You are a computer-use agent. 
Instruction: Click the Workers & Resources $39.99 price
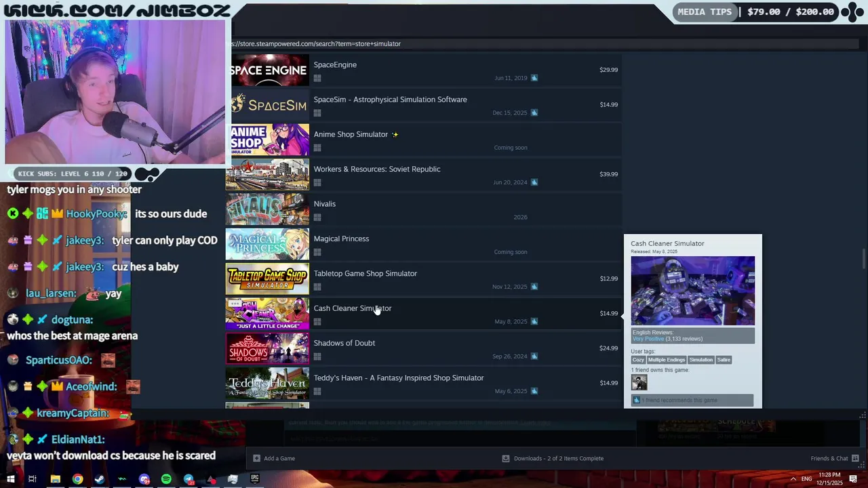(x=608, y=174)
